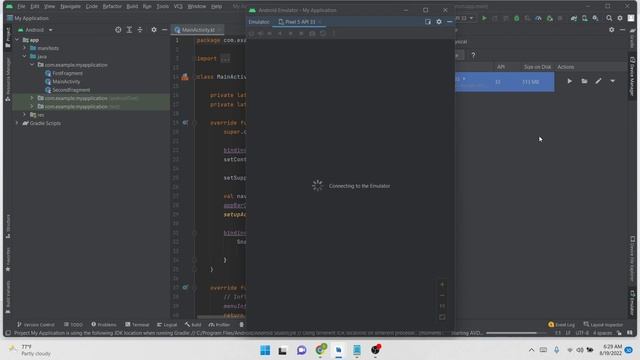Screen dimensions: 640x360
Task: Click the expand all icon in Project panel
Action: (129, 30)
